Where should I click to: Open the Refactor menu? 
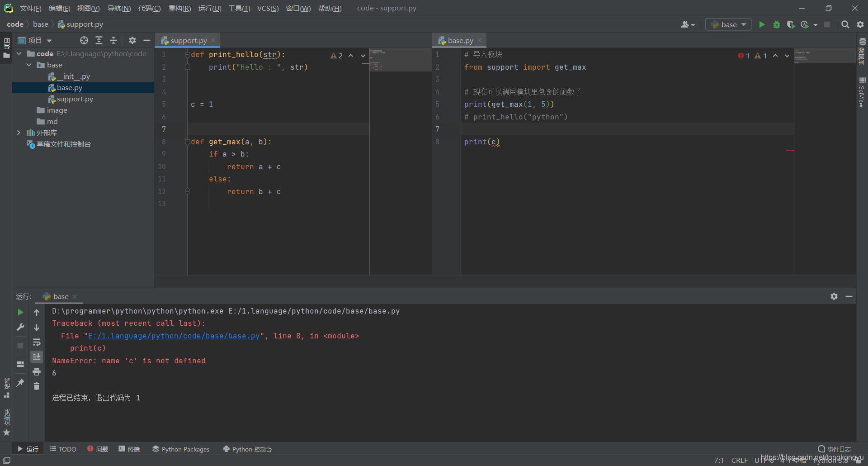[x=179, y=8]
